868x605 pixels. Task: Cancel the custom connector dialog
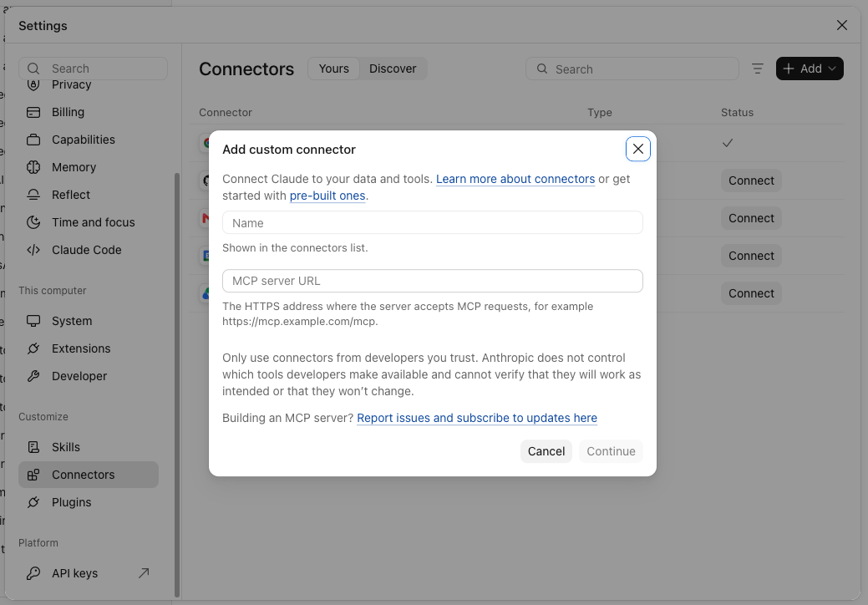pos(546,451)
